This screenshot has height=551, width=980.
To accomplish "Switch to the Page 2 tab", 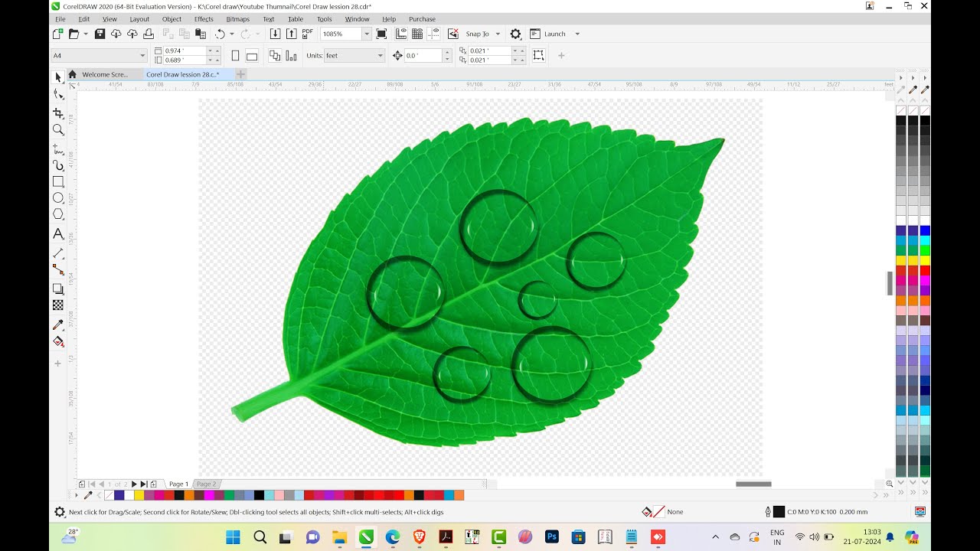I will pos(205,484).
